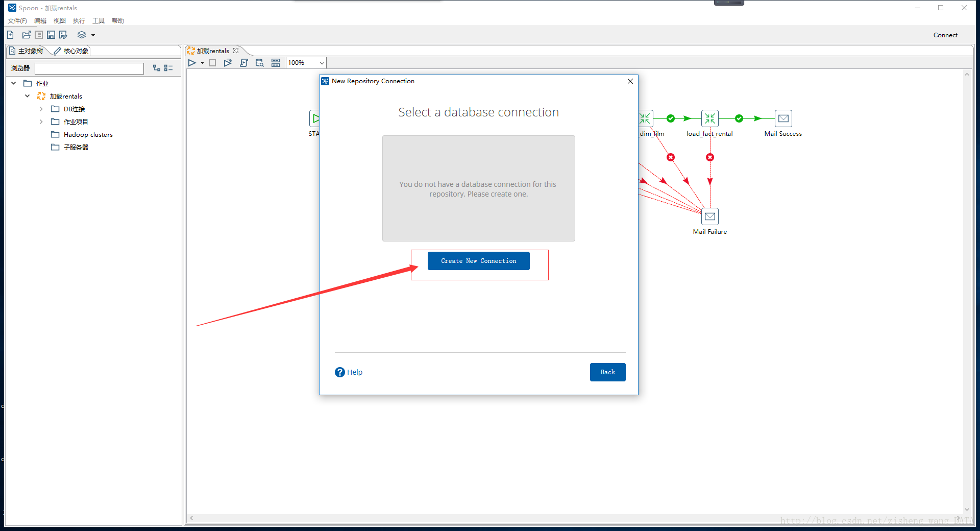Expand the DB连接 folder
This screenshot has width=980, height=531.
click(x=41, y=109)
